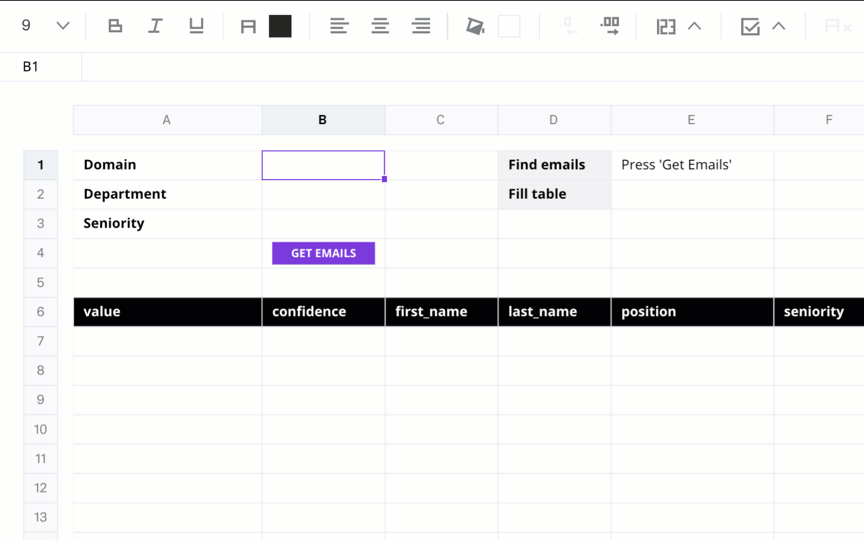Select column B header
Image resolution: width=864 pixels, height=540 pixels.
323,120
